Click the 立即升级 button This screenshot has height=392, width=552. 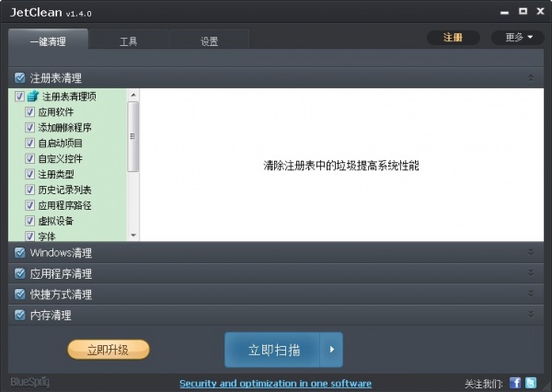point(108,350)
